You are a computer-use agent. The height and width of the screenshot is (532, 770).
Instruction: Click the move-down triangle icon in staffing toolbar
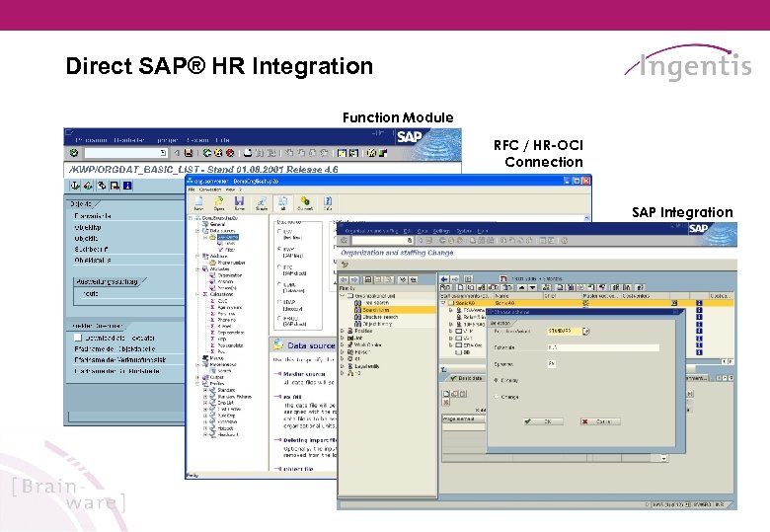532,287
